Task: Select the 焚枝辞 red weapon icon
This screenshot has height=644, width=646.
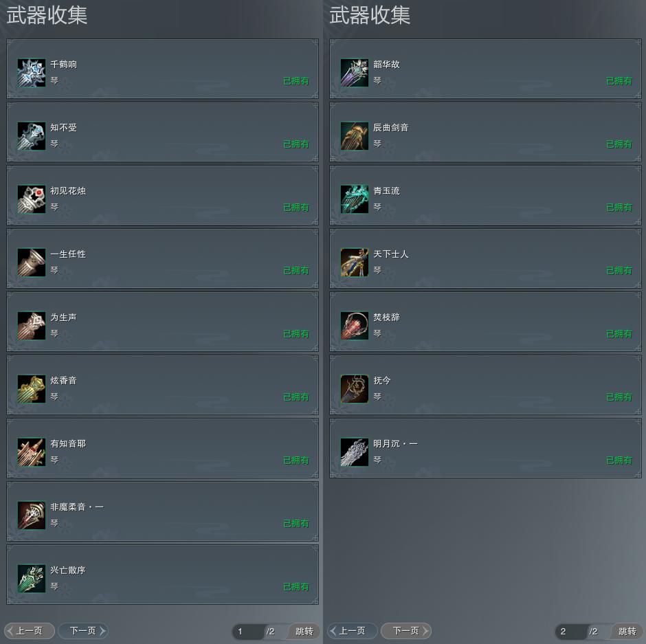Action: click(355, 326)
